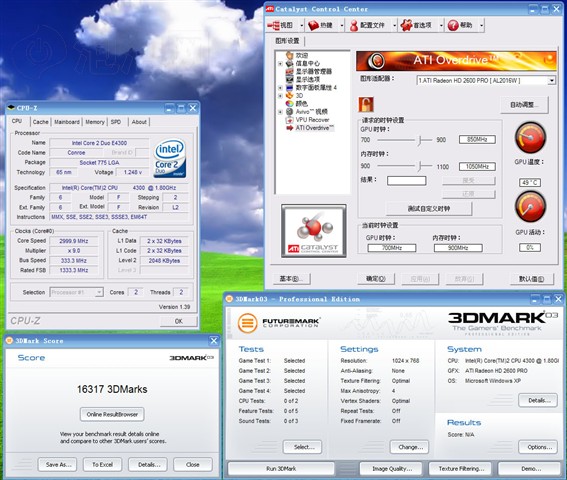Click the ATI Catalyst logo thumbnail
567x480 pixels.
(314, 231)
